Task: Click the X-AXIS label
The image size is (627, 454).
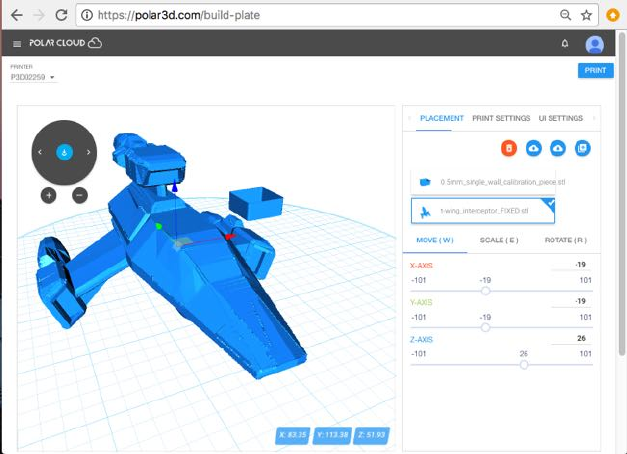Action: pos(421,266)
